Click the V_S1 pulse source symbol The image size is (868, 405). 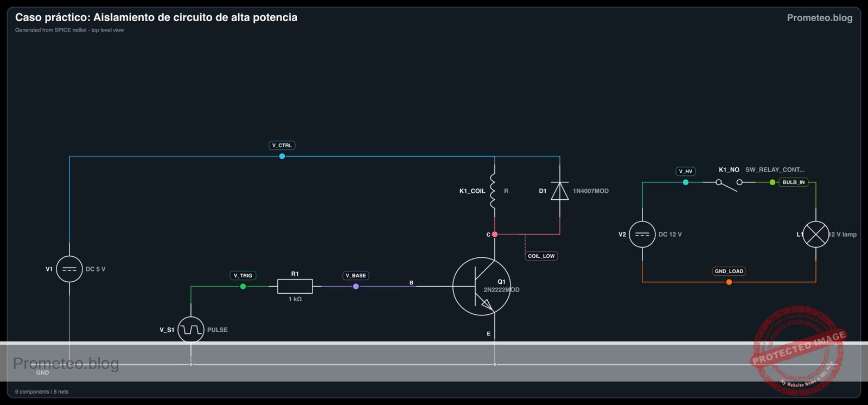coord(191,330)
